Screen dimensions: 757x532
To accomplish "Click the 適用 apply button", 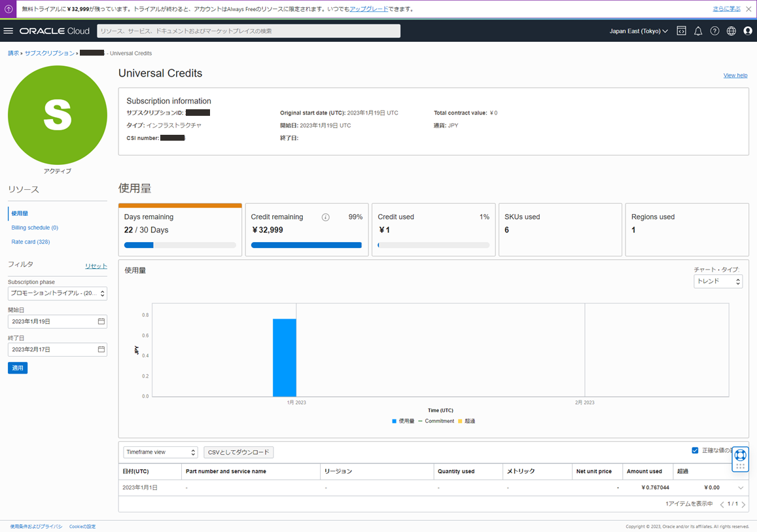I will point(18,368).
